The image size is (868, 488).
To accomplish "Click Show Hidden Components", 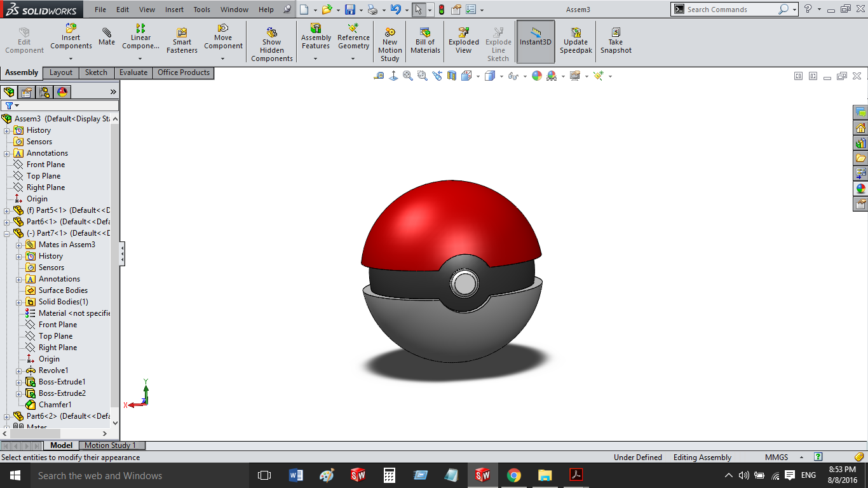I will click(271, 44).
